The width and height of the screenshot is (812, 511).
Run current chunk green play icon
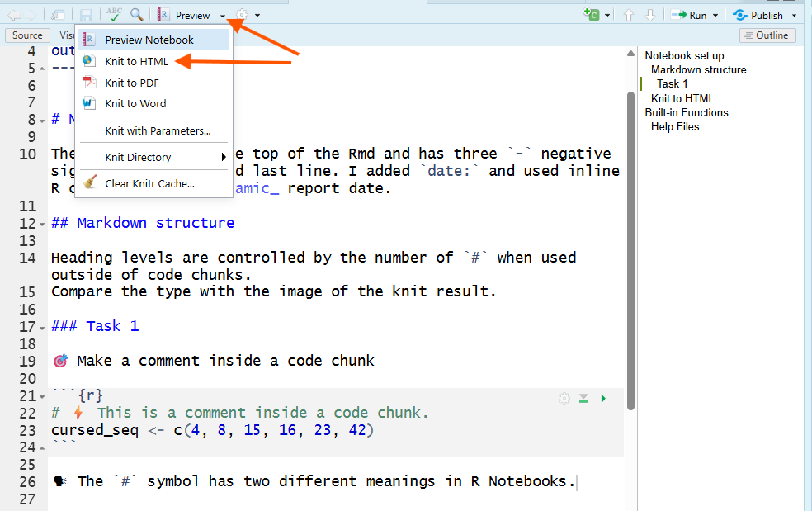603,398
